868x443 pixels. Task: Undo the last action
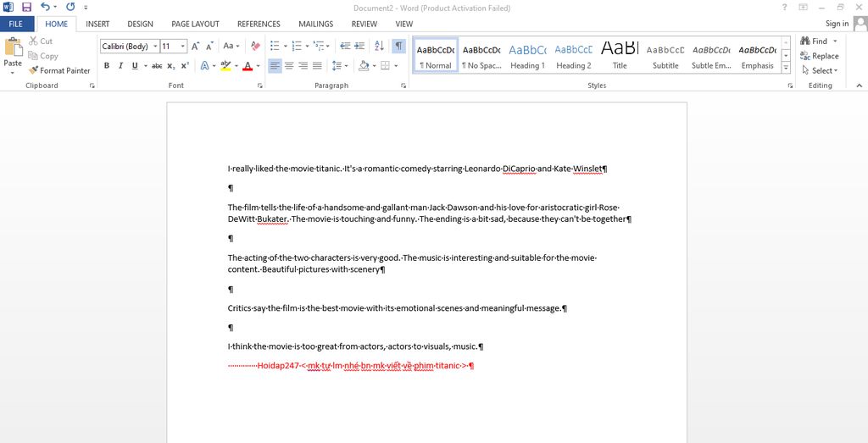[x=46, y=7]
